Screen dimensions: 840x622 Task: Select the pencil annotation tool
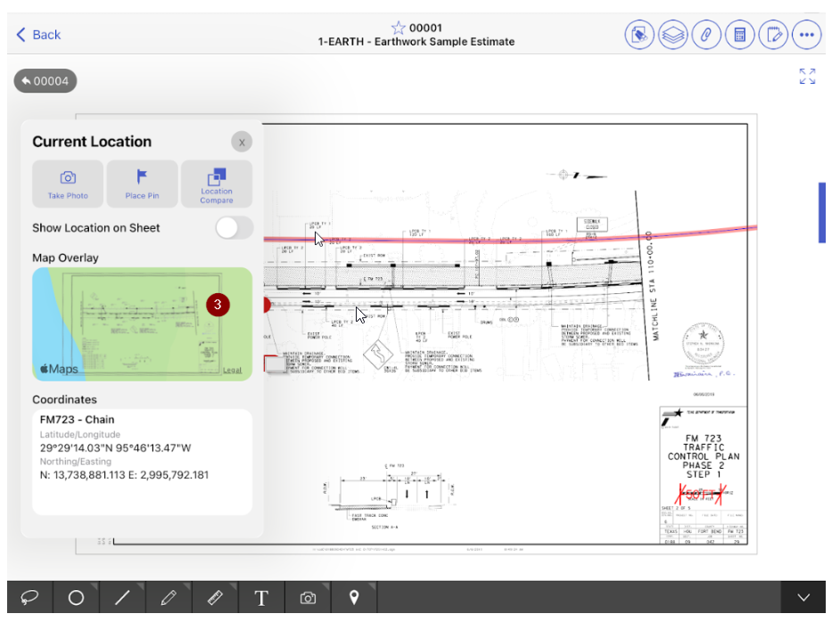pos(169,598)
